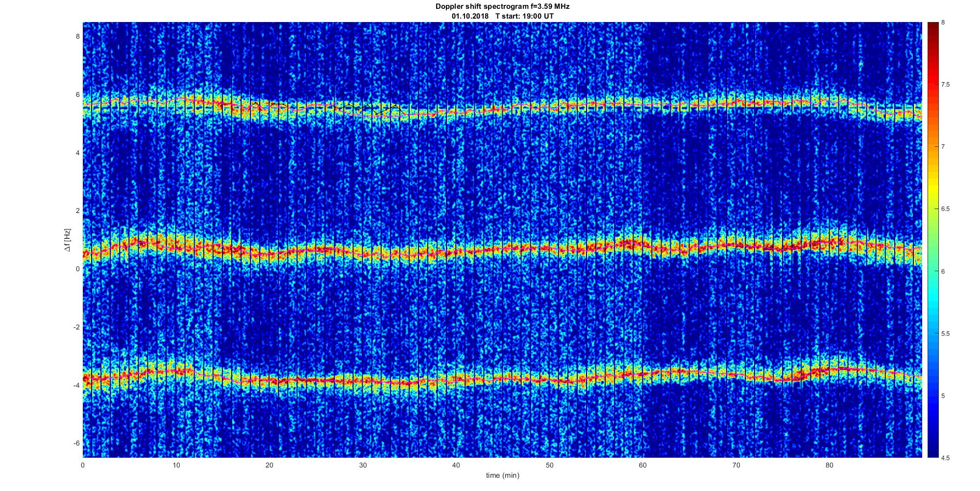Click the colorbar tick label "6.5"

(x=946, y=209)
